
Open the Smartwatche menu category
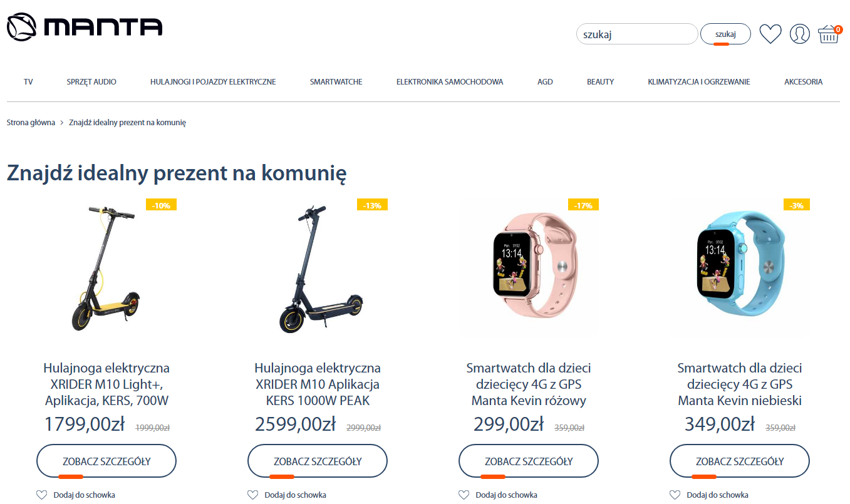coord(336,81)
